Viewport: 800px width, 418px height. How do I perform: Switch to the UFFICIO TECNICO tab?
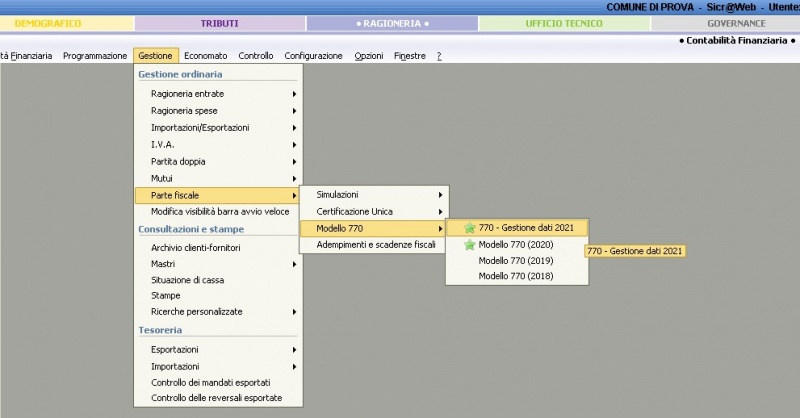(564, 23)
